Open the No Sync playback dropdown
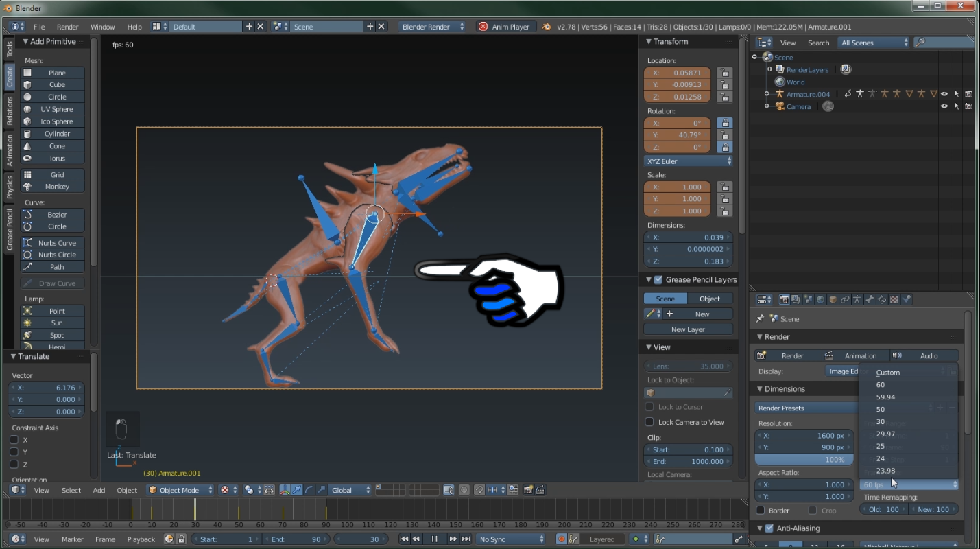980x549 pixels. (x=511, y=539)
